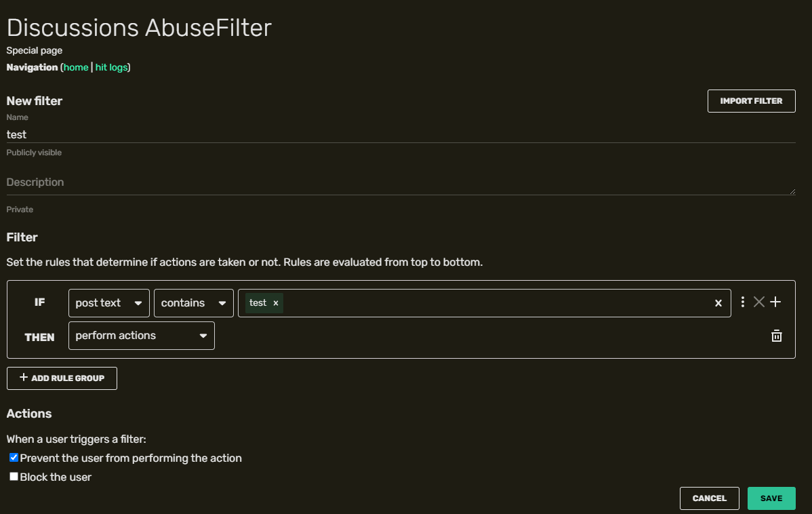
Task: Focus the Description text area
Action: tap(400, 182)
